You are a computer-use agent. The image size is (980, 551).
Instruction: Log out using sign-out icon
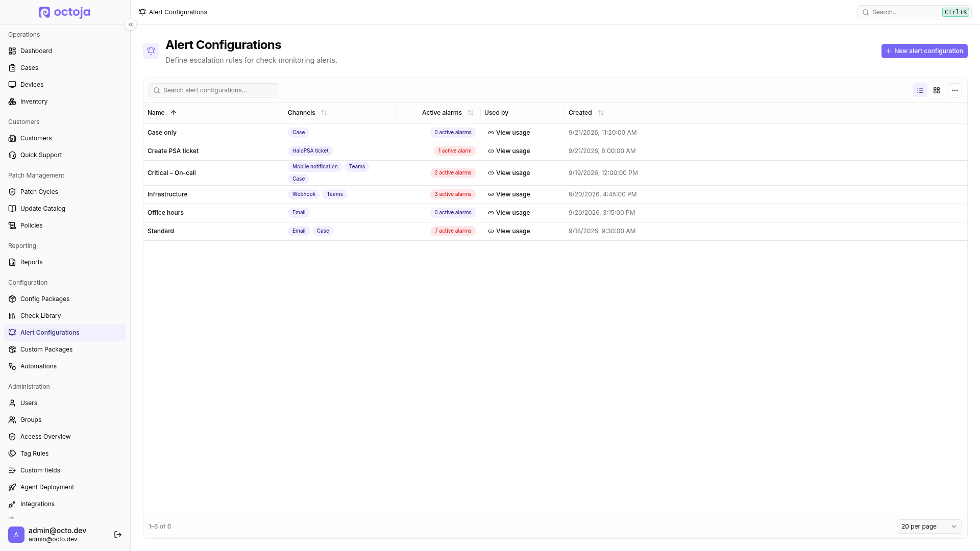(x=118, y=535)
